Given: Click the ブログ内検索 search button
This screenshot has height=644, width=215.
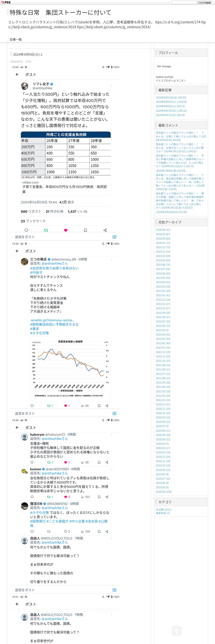Looking at the screenshot, I should pos(204,3).
